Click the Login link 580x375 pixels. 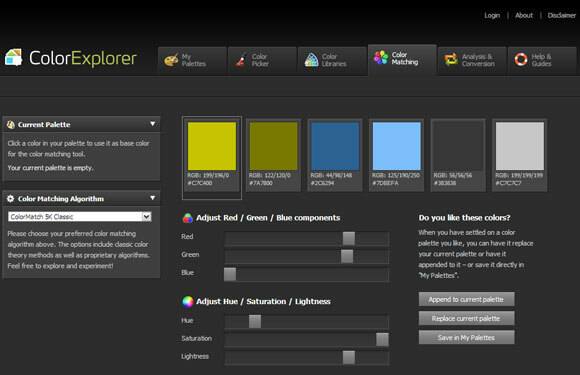coord(492,16)
